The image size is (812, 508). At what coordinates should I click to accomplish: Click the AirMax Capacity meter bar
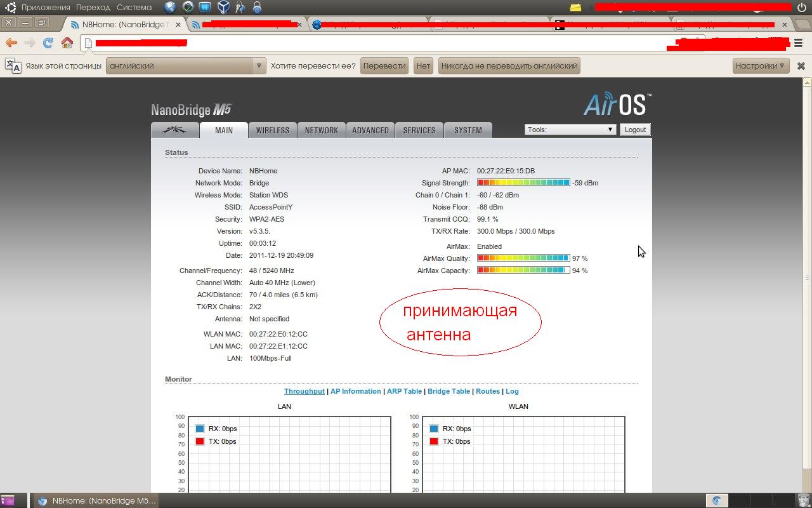pyautogui.click(x=523, y=271)
